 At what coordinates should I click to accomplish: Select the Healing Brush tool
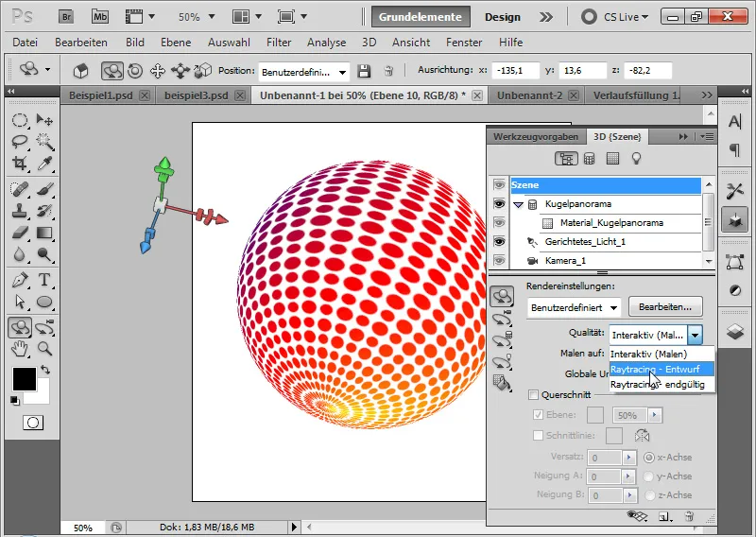point(19,189)
